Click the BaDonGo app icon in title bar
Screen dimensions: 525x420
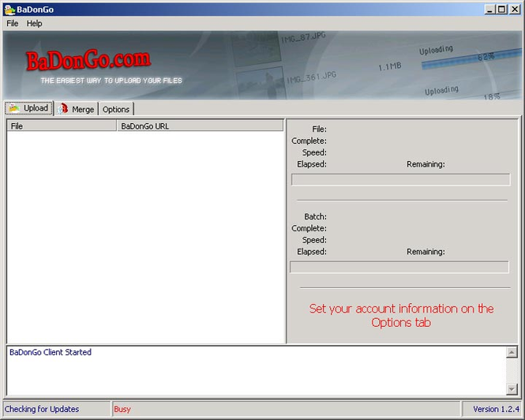(x=9, y=9)
